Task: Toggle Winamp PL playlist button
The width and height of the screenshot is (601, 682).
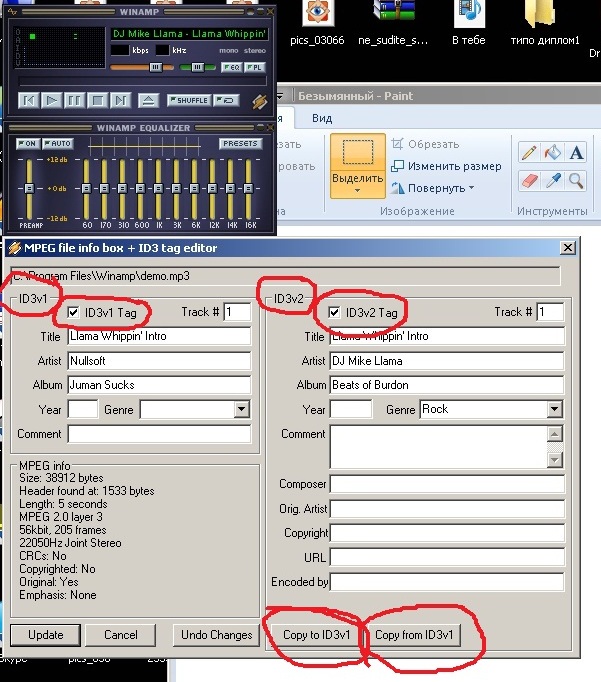Action: click(254, 67)
